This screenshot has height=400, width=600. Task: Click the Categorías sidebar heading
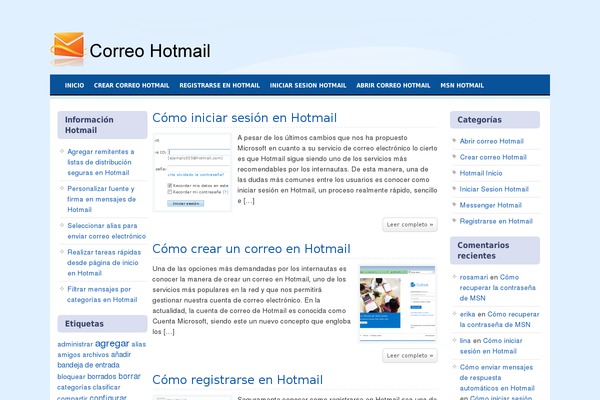(x=495, y=120)
